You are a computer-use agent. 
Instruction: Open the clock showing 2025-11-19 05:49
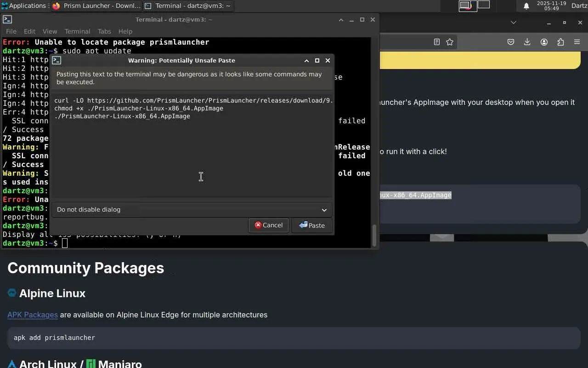pyautogui.click(x=551, y=6)
